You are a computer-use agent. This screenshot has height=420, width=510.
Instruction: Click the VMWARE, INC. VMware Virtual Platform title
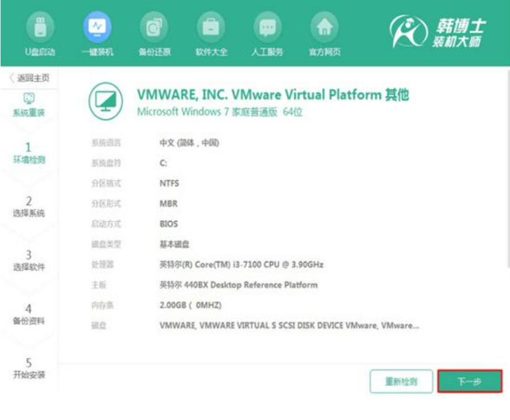click(x=273, y=94)
